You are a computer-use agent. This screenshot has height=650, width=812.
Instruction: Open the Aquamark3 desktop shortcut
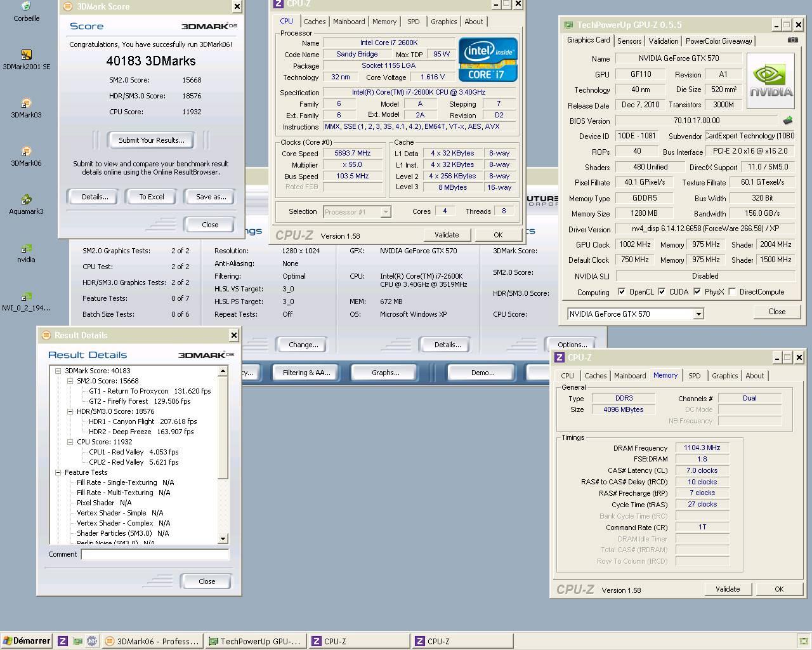(x=26, y=204)
